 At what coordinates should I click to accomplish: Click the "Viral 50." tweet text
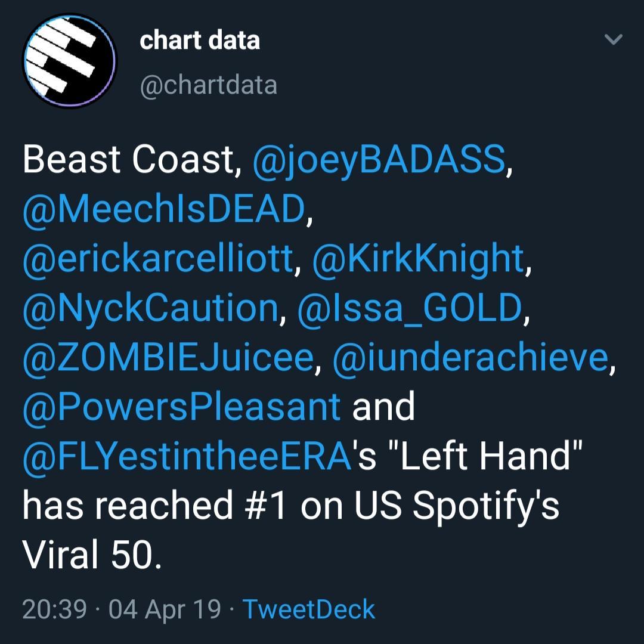91,555
